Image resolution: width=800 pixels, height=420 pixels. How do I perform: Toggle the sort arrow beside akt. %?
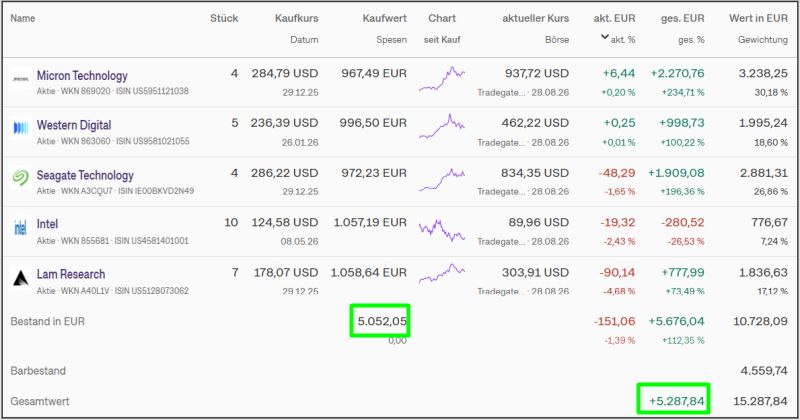coord(605,37)
